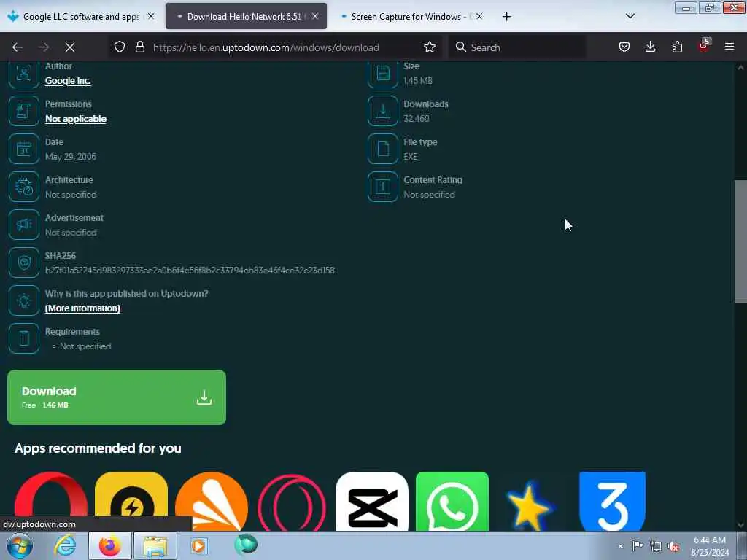Open Windows Explorer from taskbar
Screen dimensions: 747x560
tap(155, 545)
